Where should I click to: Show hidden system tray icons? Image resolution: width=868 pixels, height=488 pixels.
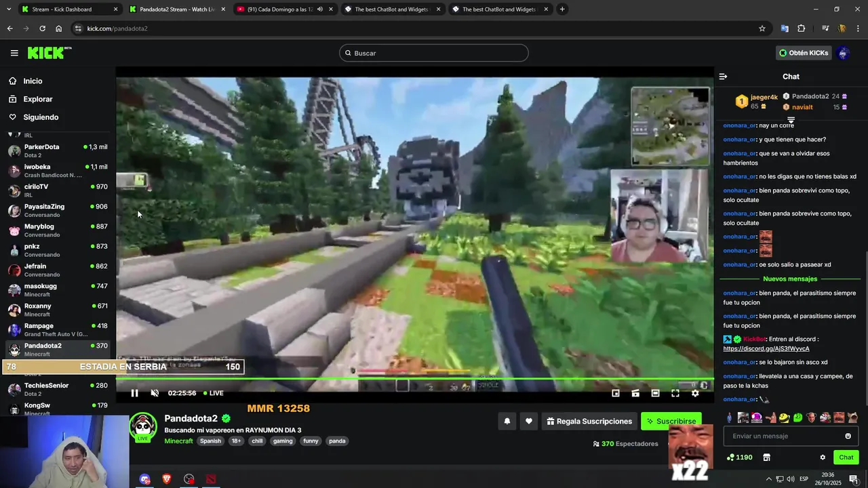click(768, 479)
